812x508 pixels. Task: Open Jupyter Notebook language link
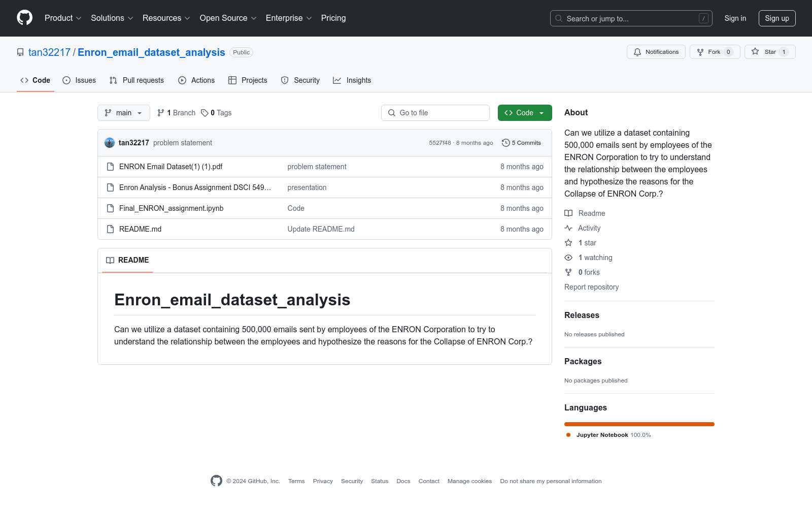click(x=608, y=435)
